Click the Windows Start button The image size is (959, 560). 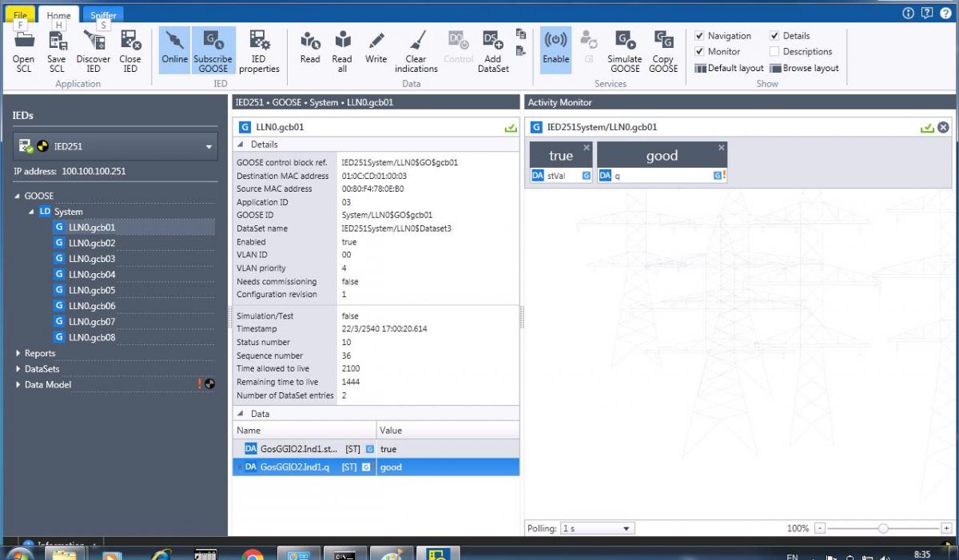tap(19, 554)
